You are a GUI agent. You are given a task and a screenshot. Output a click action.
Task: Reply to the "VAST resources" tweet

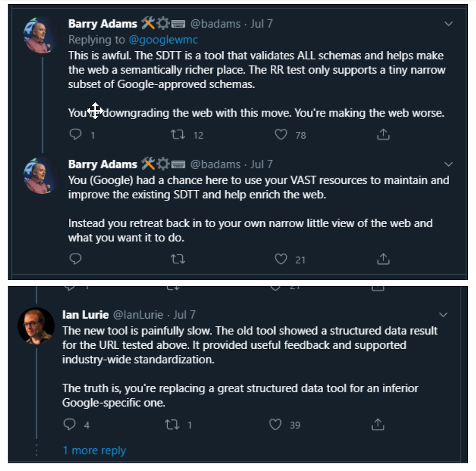click(75, 259)
